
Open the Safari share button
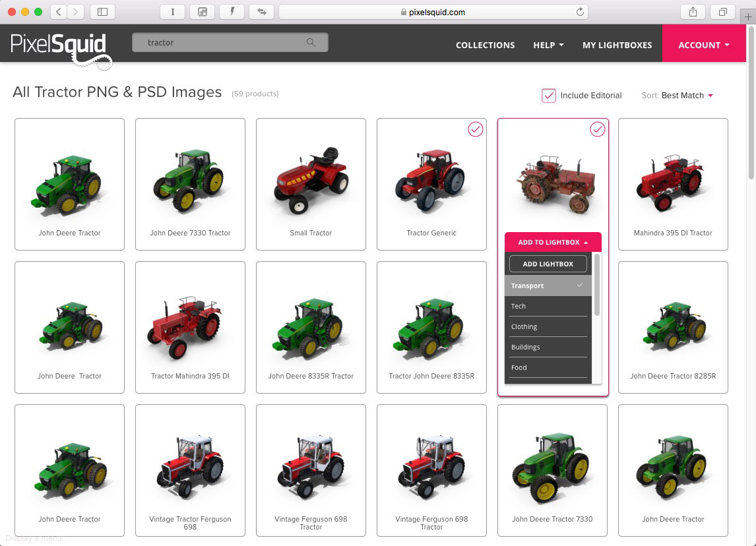coord(693,12)
